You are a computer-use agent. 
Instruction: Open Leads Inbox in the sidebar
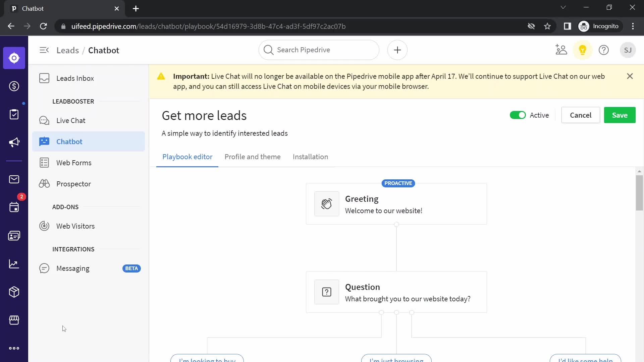[x=89, y=78]
